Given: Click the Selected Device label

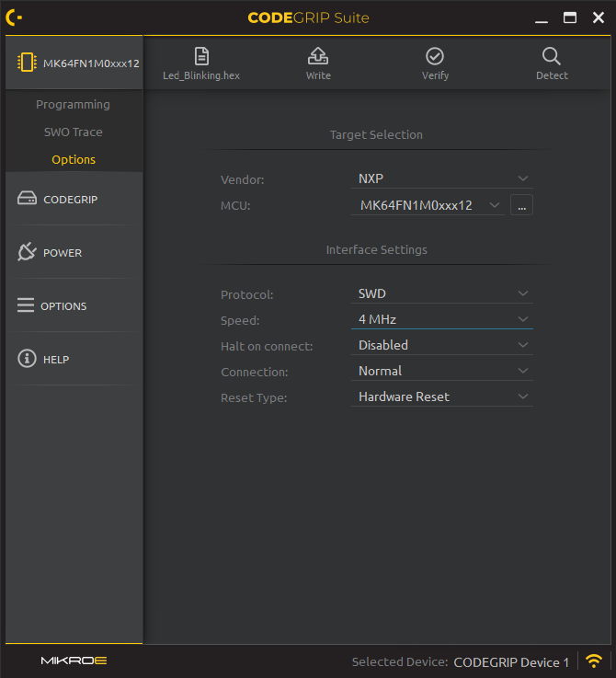Looking at the screenshot, I should click(400, 661).
